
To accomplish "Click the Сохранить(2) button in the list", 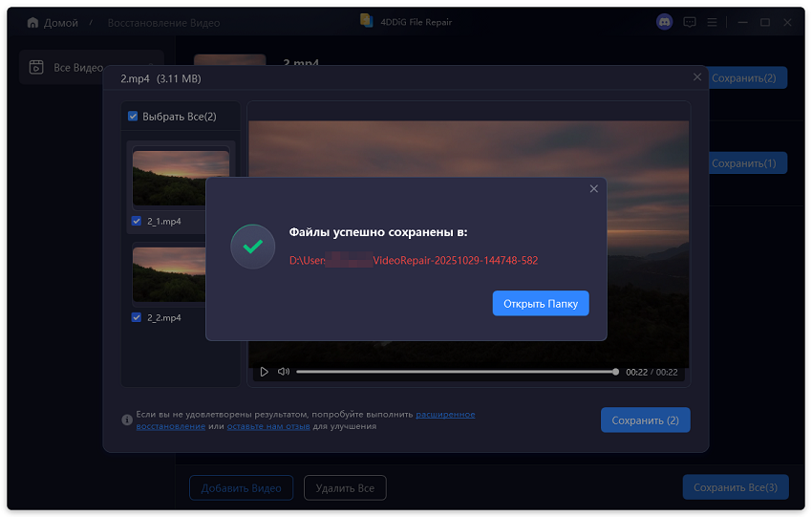I will pyautogui.click(x=748, y=77).
